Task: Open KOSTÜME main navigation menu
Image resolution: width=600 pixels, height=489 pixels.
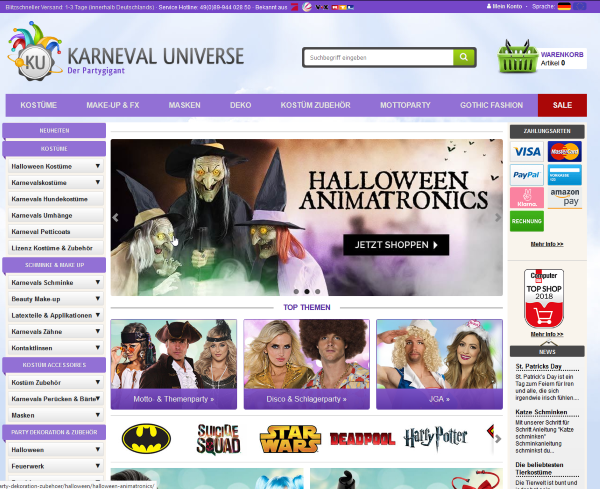Action: point(39,105)
